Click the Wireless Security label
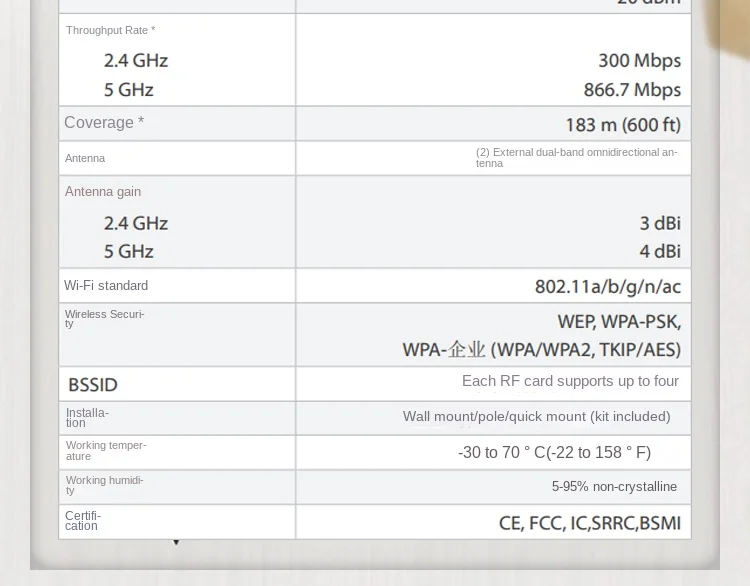The height and width of the screenshot is (586, 750). point(105,318)
